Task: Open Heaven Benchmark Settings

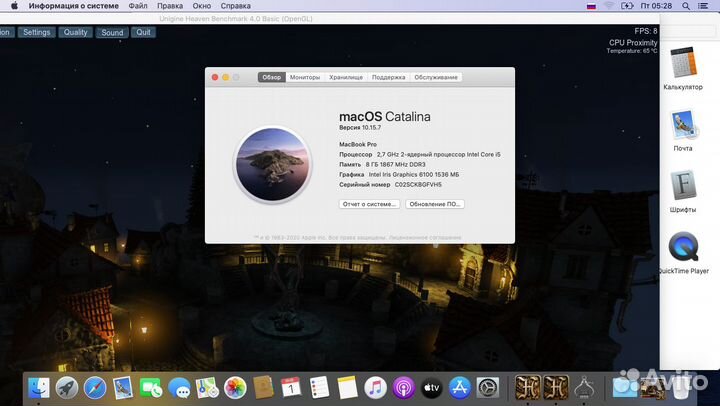Action: (36, 32)
